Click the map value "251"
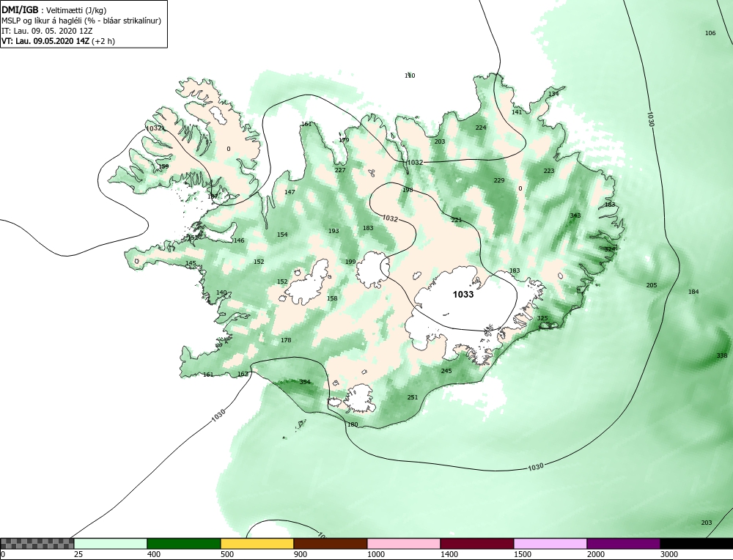This screenshot has height=560, width=733. (412, 397)
